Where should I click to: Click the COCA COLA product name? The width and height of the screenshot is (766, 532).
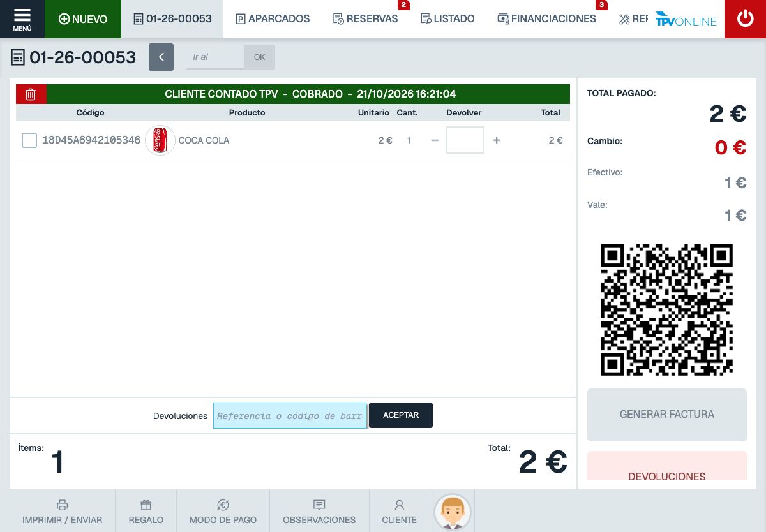204,140
